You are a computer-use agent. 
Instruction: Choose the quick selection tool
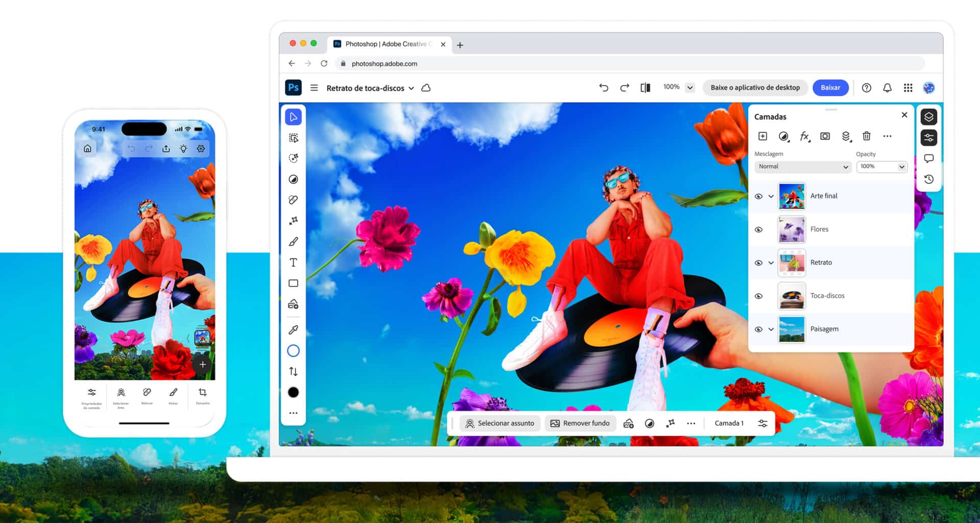click(293, 158)
